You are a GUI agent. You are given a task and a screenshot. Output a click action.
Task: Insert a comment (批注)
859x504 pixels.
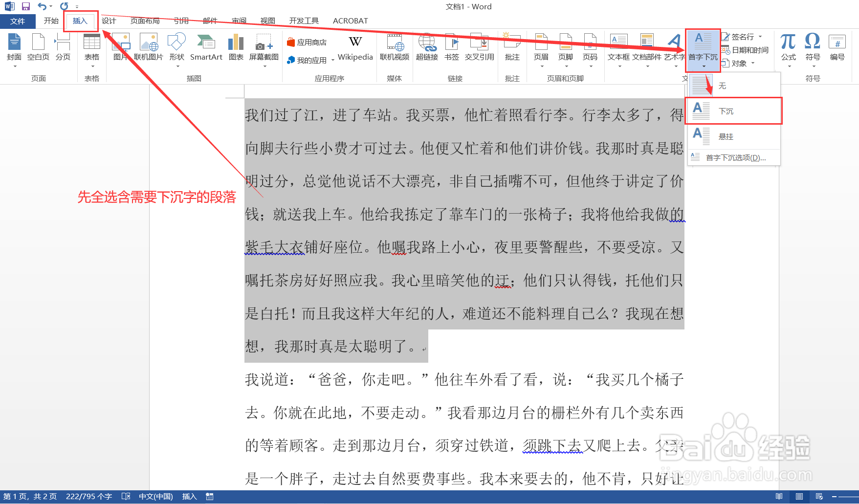coord(512,48)
